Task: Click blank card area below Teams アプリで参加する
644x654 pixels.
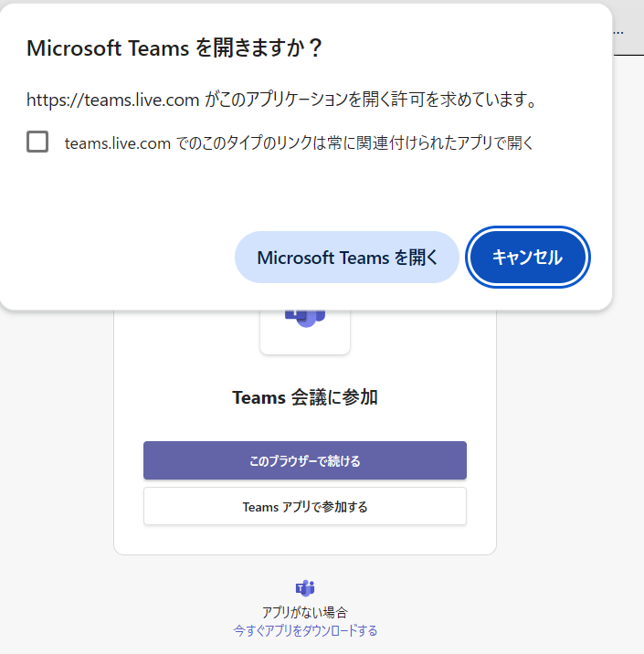Action: [305, 539]
